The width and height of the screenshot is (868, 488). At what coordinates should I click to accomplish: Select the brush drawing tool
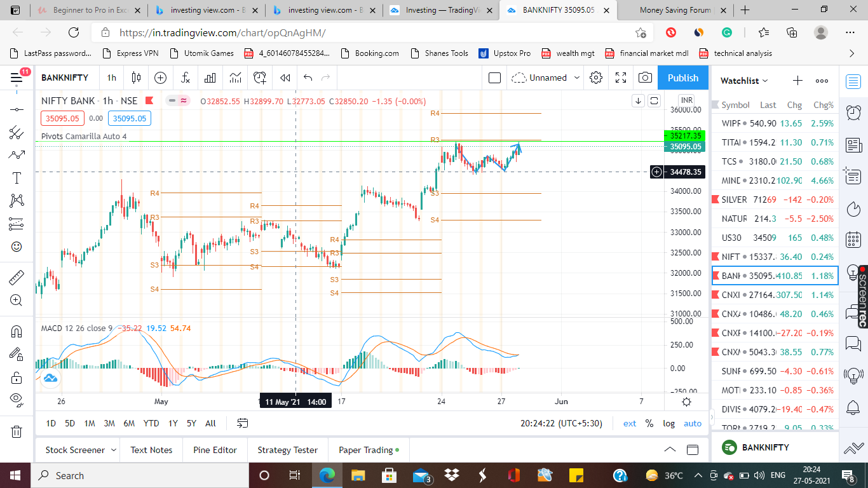(17, 154)
